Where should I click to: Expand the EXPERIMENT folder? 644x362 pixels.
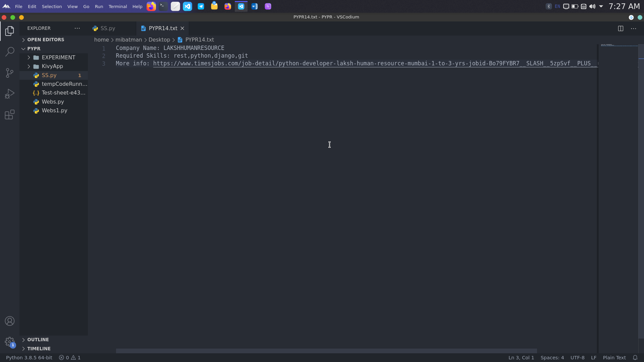tap(58, 57)
